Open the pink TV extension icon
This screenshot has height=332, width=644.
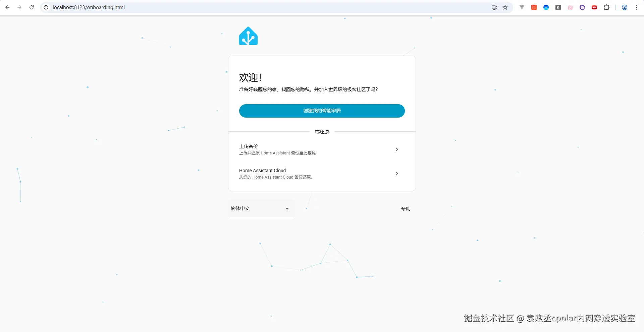570,7
